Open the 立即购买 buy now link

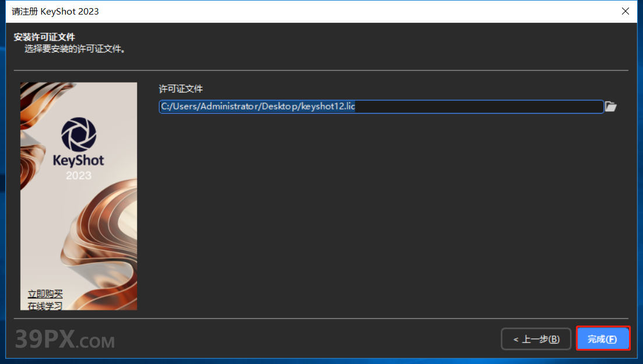pos(45,294)
